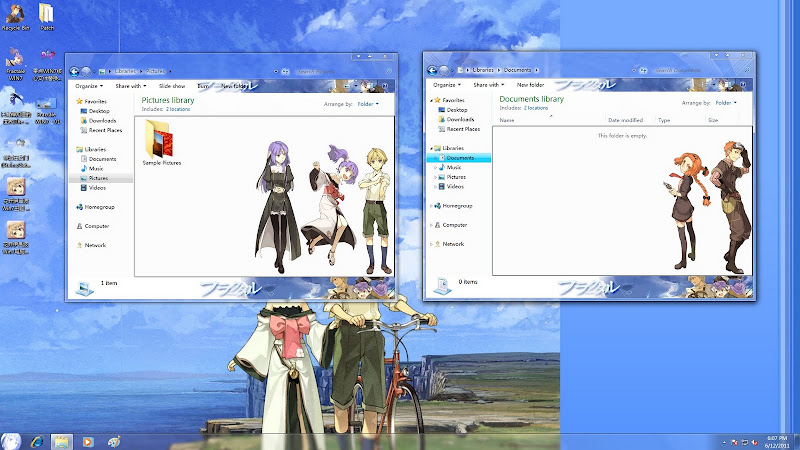
Task: Click the taskbar clock
Action: [777, 442]
